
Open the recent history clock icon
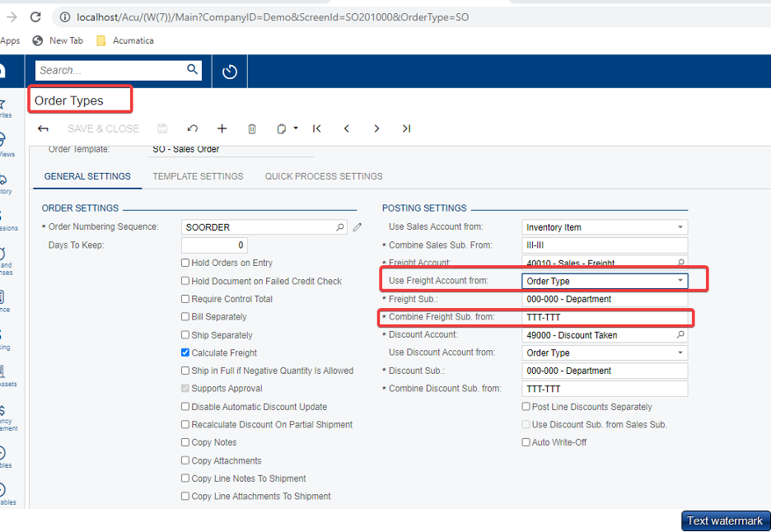pos(230,72)
